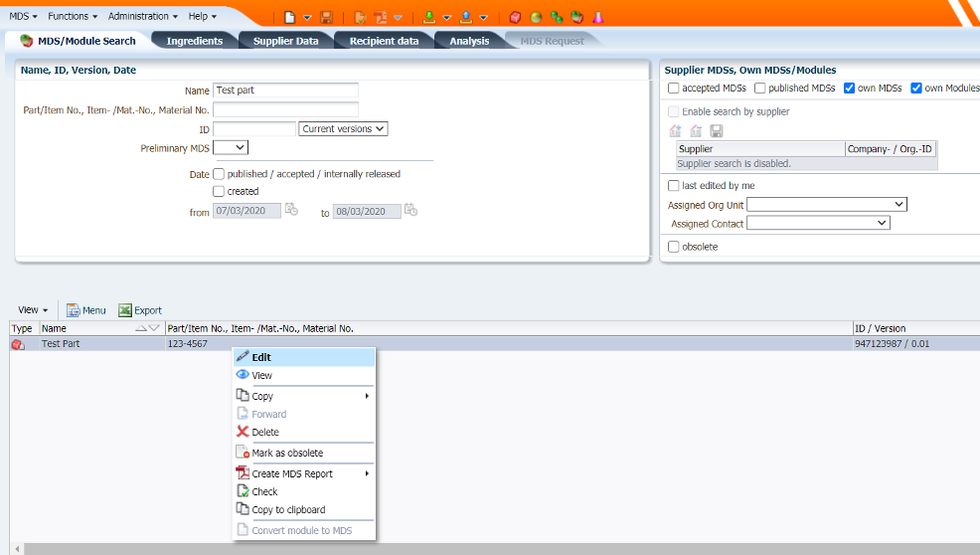Expand arrow next to download icon

pos(447,18)
